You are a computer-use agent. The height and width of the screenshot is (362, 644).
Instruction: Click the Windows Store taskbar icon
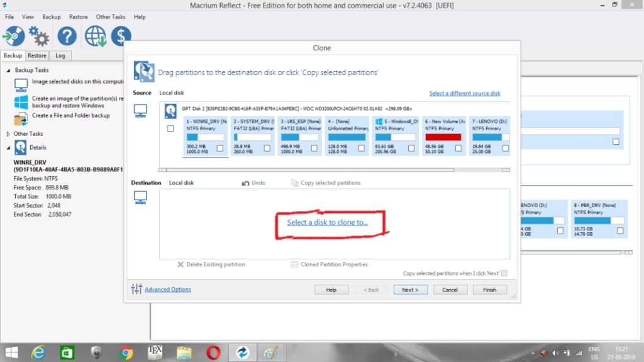click(67, 353)
